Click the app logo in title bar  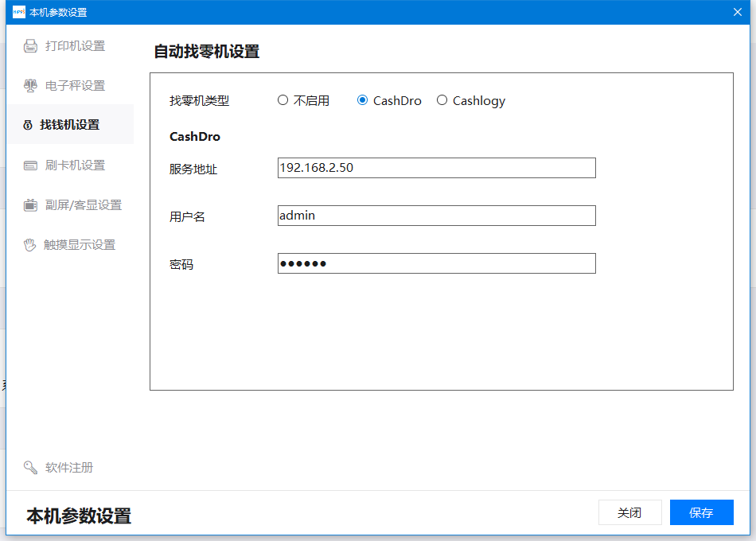coord(19,12)
